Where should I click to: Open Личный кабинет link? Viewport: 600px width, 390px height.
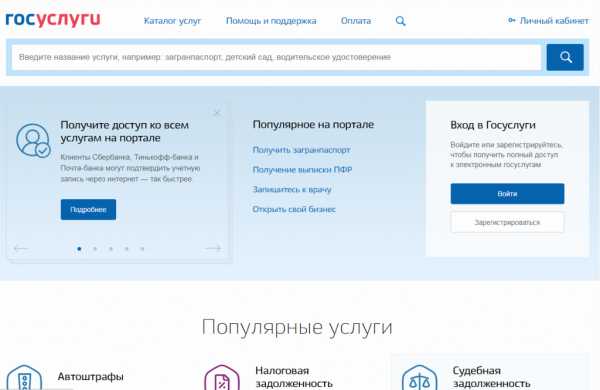(554, 21)
